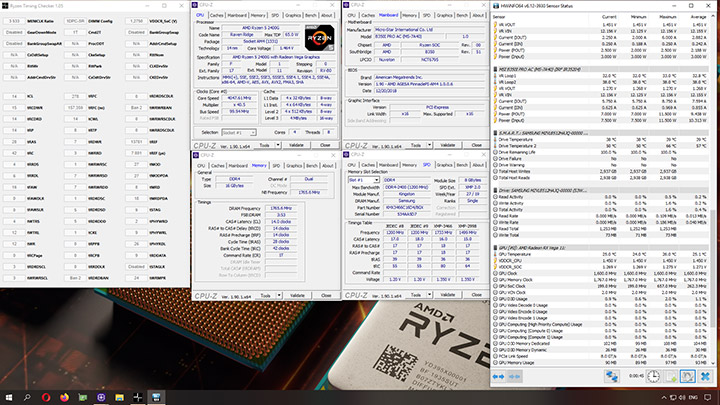720x405 pixels.
Task: Open Graphics tab in CPU-Z Mainboard window
Action: (x=444, y=15)
